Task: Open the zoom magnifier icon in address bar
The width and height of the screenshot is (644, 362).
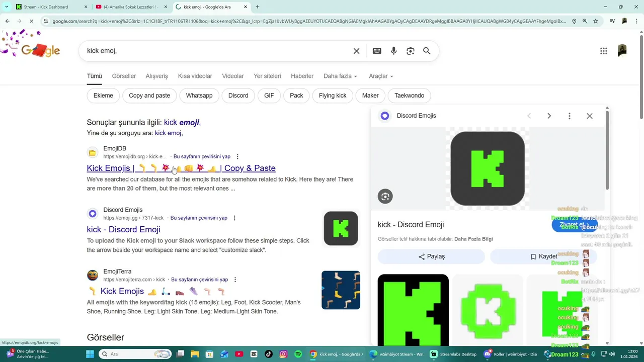Action: pos(585,21)
